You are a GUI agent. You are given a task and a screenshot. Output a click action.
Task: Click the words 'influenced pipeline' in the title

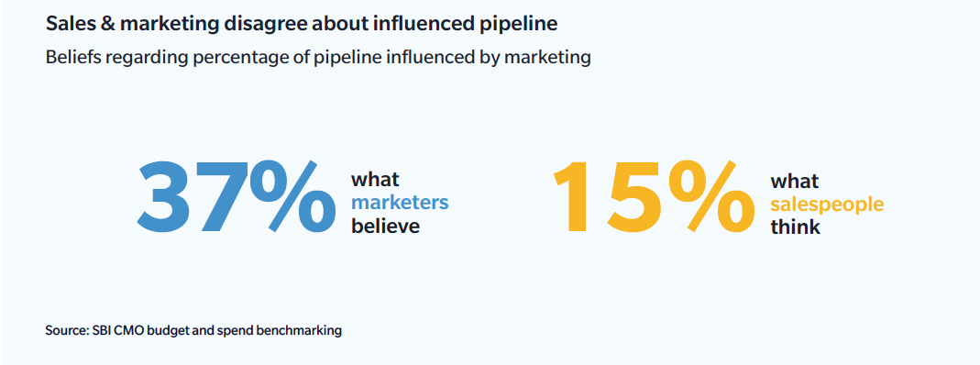tap(470, 25)
